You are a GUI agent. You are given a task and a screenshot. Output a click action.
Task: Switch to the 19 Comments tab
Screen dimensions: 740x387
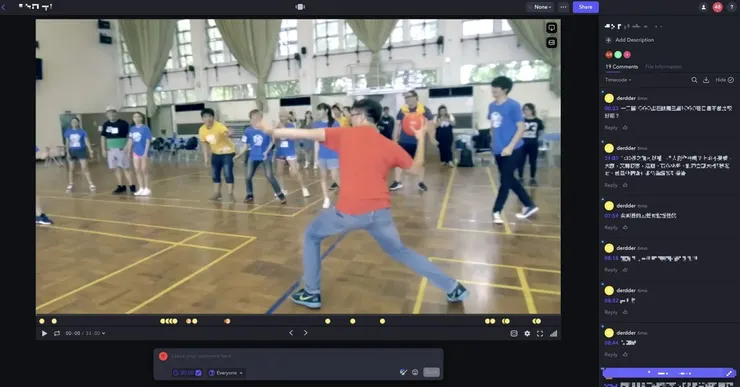622,67
